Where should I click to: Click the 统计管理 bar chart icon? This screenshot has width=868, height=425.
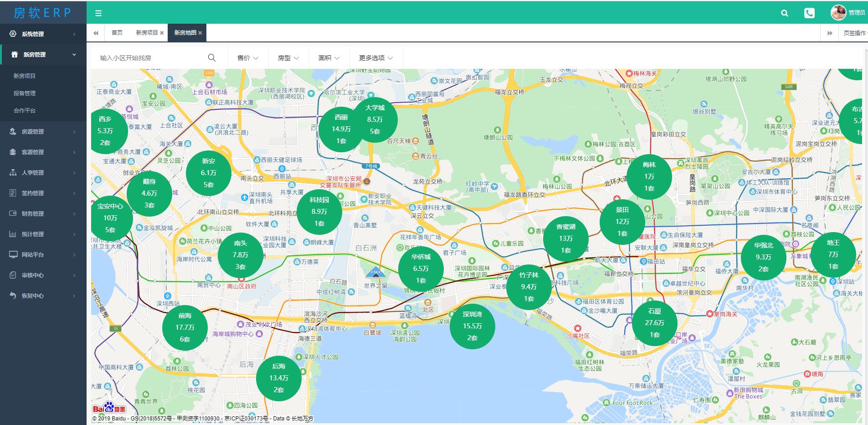coord(13,234)
